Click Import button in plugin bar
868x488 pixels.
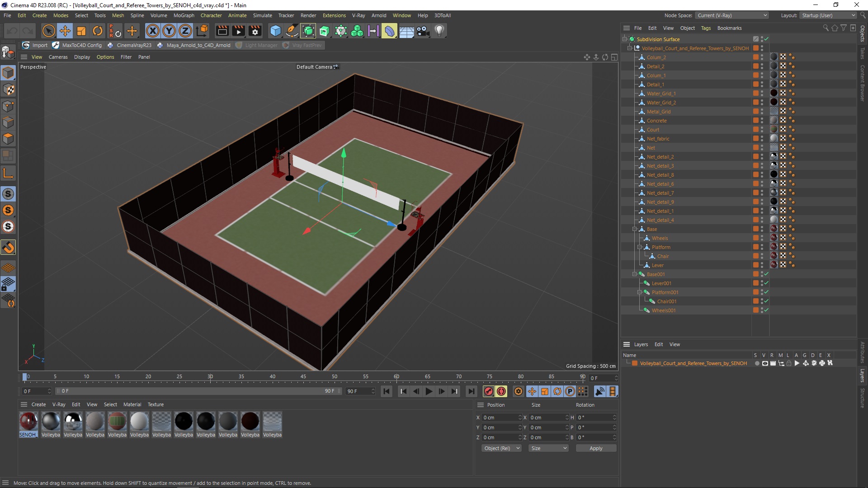click(35, 45)
